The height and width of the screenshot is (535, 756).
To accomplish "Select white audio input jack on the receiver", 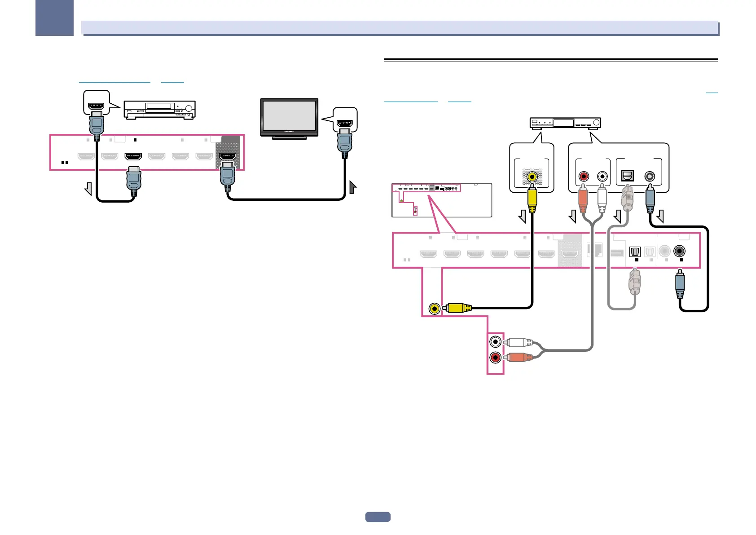I will 495,342.
